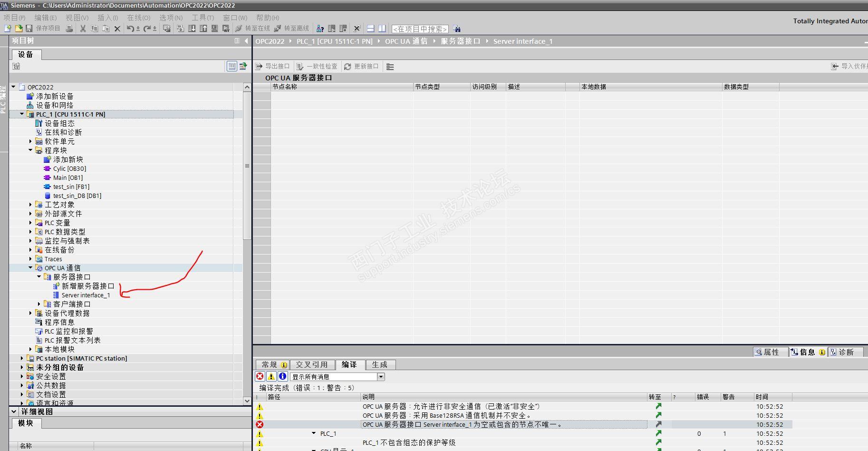Screen dimensions: 868x451
Task: Click go-to arrow for Base128RSA warning
Action: 658,415
